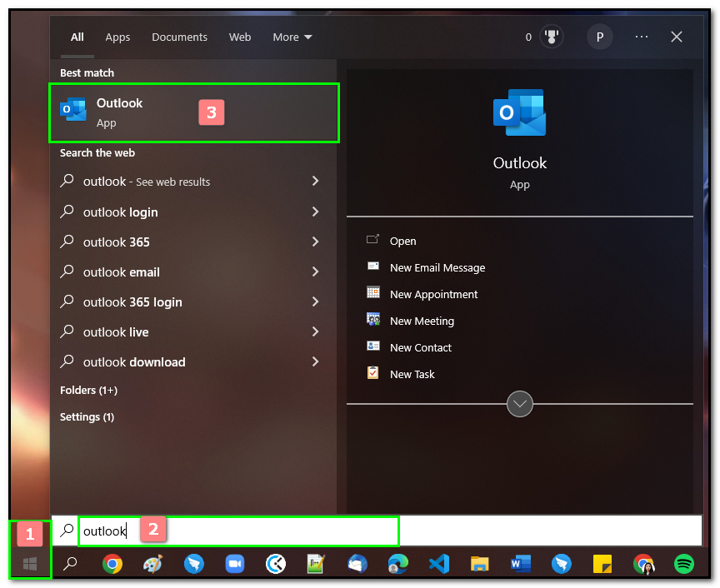Expand arrow for outlook live suggestion

click(x=316, y=331)
